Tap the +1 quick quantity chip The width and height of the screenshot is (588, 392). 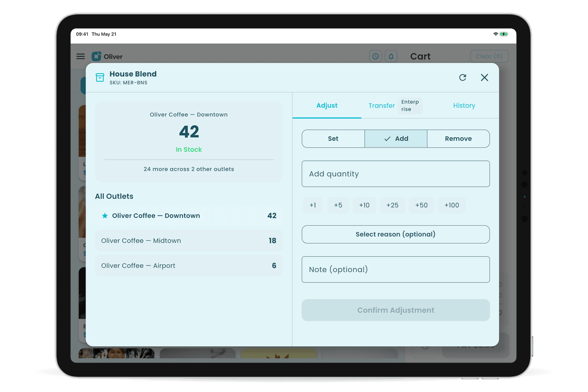click(x=313, y=205)
